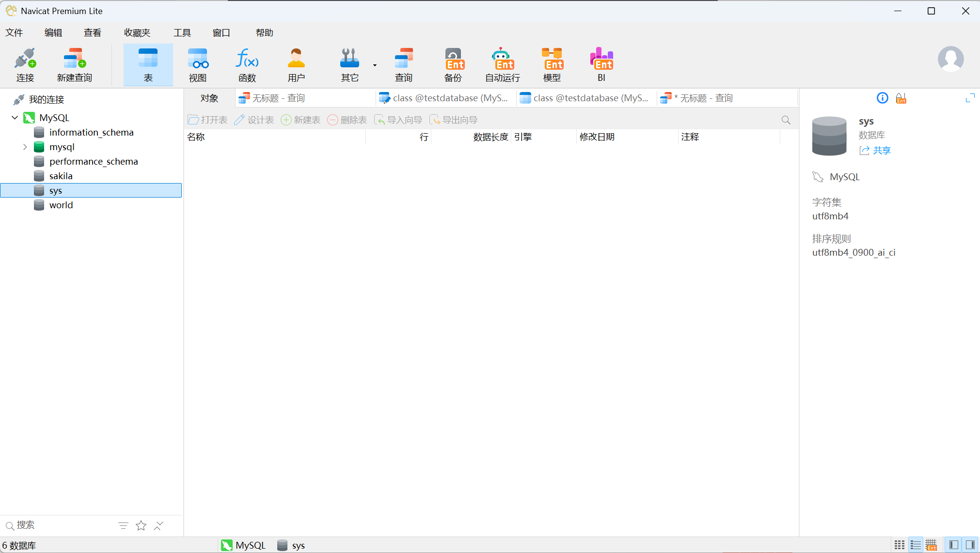The height and width of the screenshot is (553, 980).
Task: Switch to the Objects (对象) tab
Action: point(209,98)
